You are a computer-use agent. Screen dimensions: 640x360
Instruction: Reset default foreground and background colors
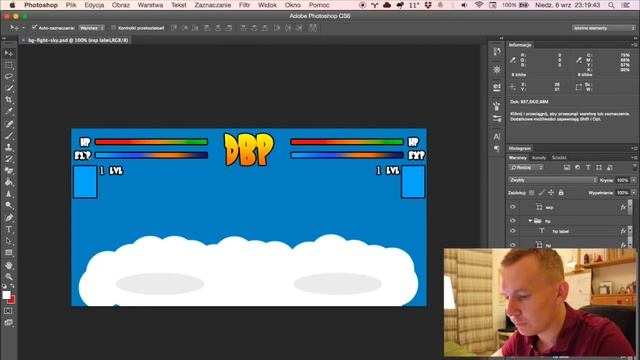(x=4, y=286)
